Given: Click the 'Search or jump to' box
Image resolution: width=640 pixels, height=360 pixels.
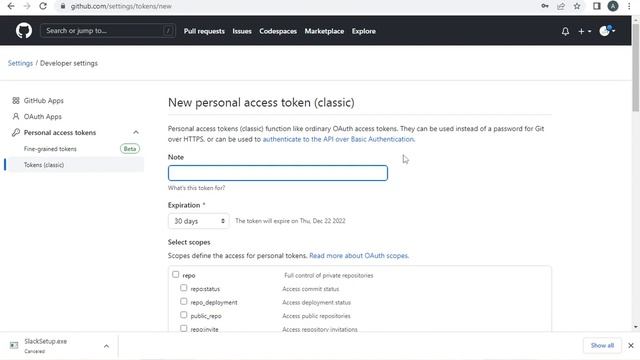Looking at the screenshot, I should pyautogui.click(x=108, y=31).
